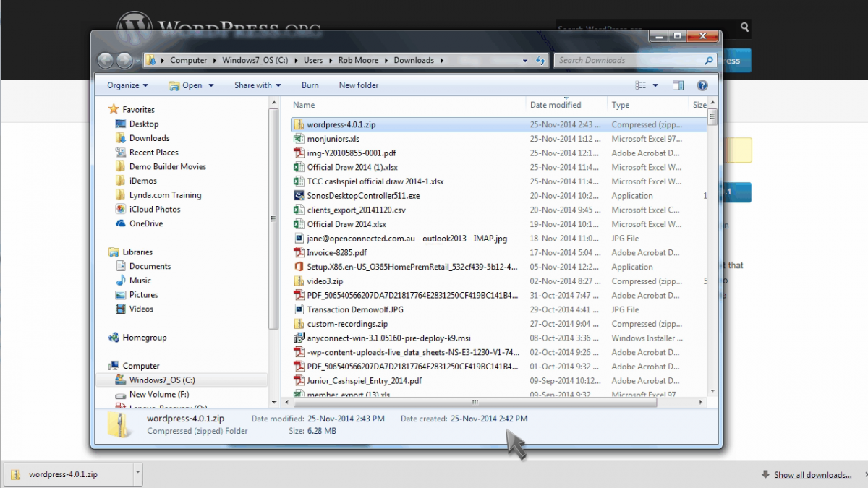Open the Show all downloads link
Image resolution: width=868 pixels, height=488 pixels.
point(813,474)
